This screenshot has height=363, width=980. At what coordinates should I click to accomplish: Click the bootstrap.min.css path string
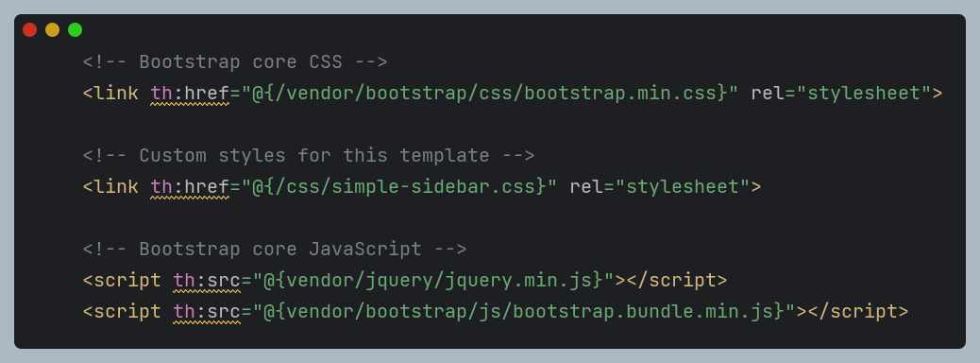pos(489,94)
